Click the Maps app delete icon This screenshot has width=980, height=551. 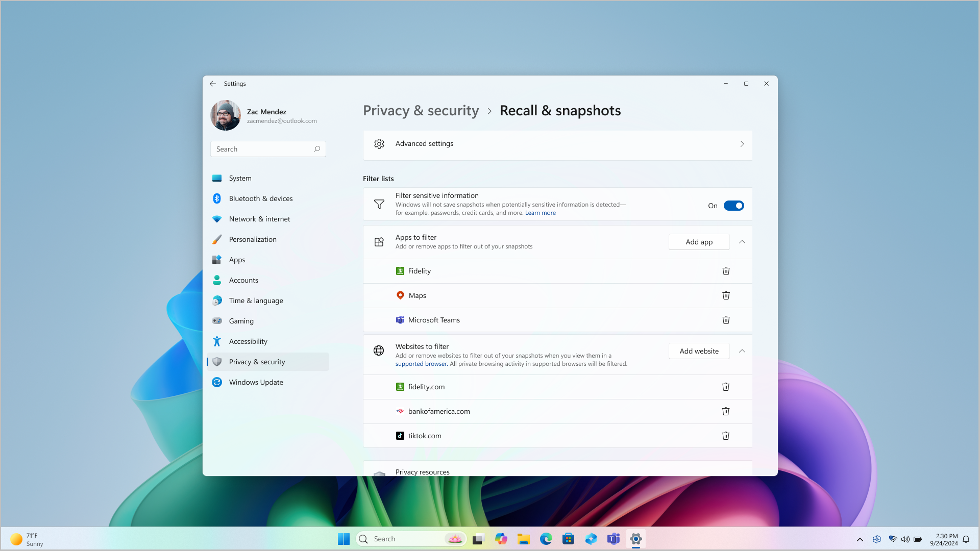click(x=726, y=295)
